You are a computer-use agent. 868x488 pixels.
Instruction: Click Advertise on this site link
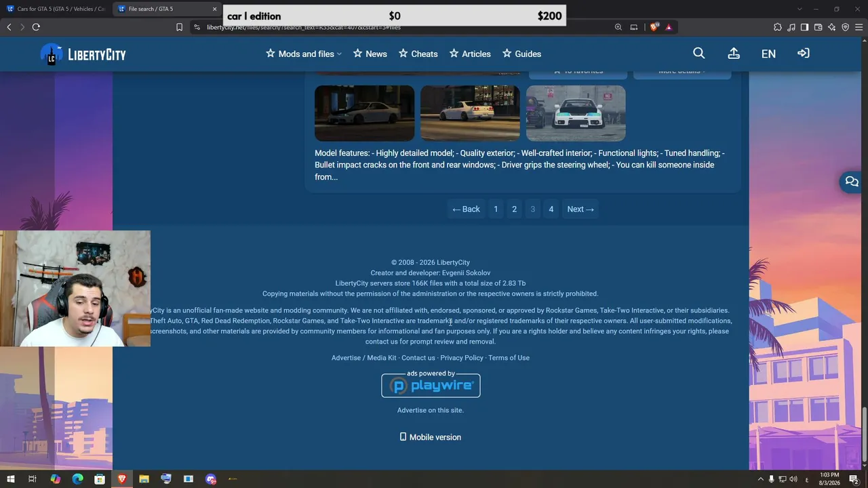click(431, 410)
